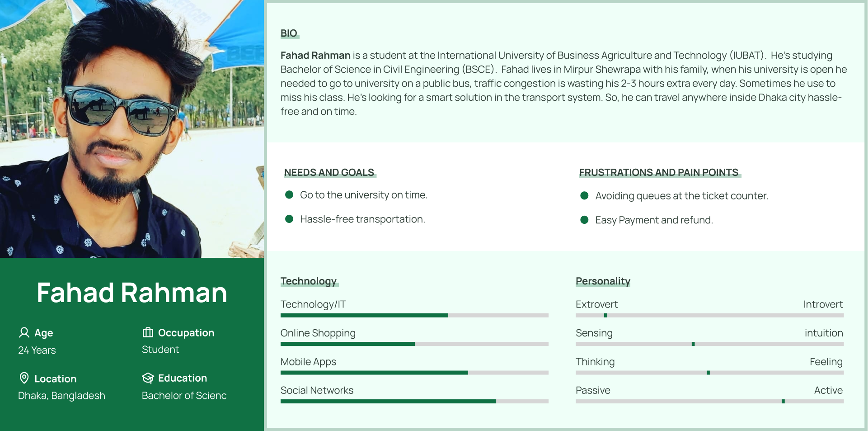Click the Age person icon
The width and height of the screenshot is (868, 431).
point(24,333)
